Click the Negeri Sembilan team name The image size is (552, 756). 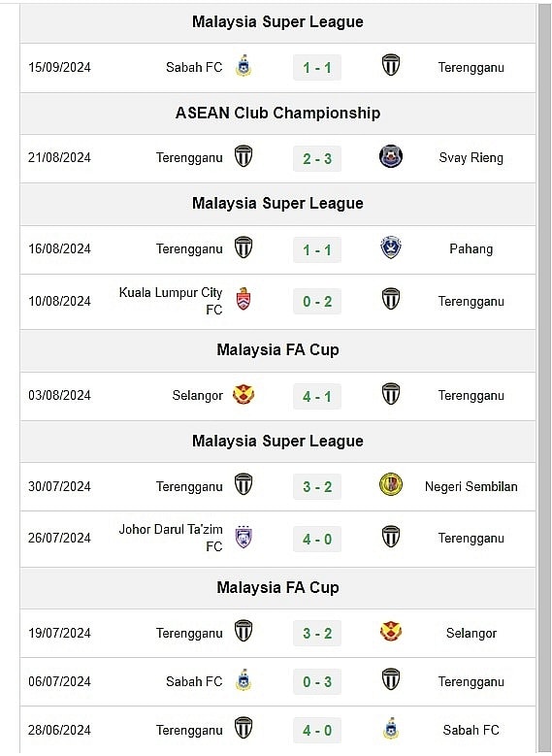(471, 486)
